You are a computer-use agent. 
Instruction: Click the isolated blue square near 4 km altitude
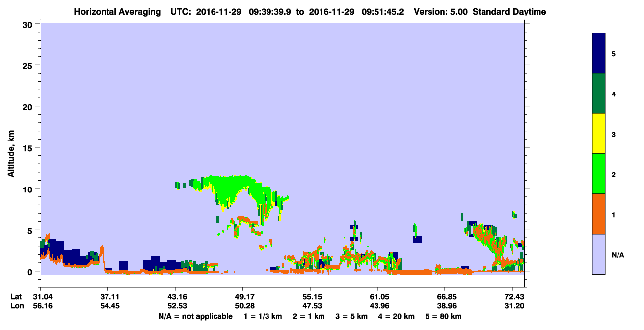pyautogui.click(x=418, y=239)
